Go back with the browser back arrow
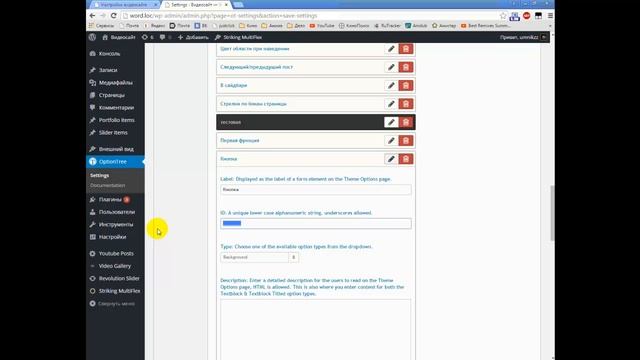 (92, 16)
